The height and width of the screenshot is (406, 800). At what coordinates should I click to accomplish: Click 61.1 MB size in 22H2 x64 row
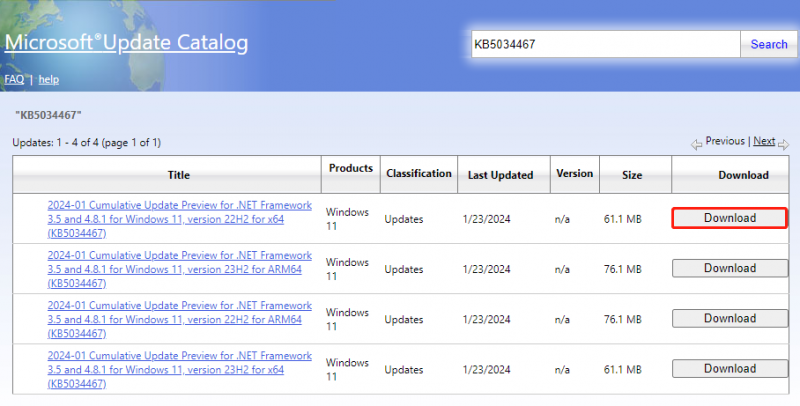pyautogui.click(x=622, y=219)
